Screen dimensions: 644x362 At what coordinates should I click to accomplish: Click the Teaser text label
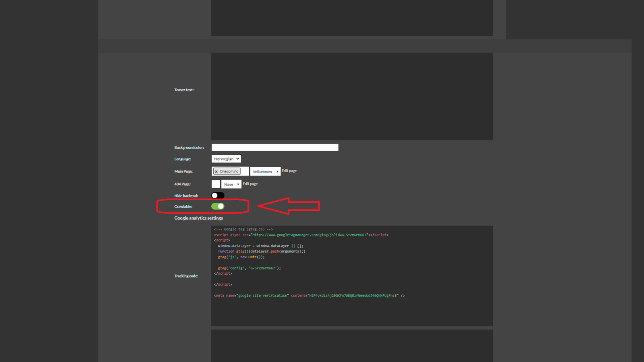[184, 90]
